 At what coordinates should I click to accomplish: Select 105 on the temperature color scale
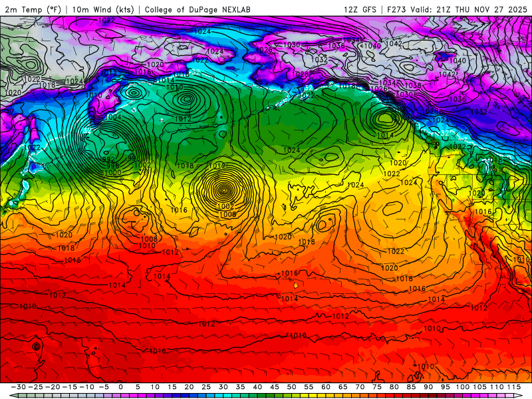(x=479, y=387)
